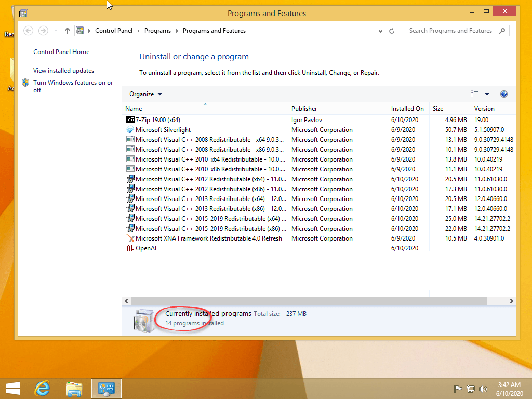Click the version 4.0.30901.0 cell
532x399 pixels.
489,238
